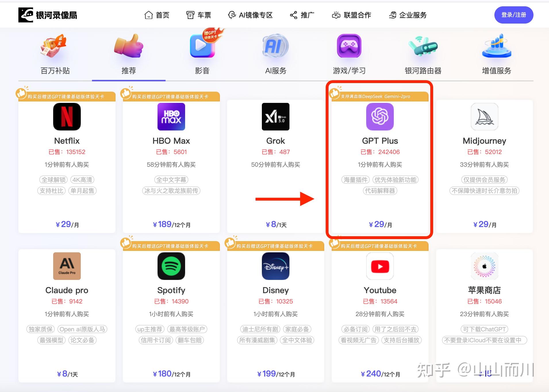This screenshot has height=392, width=549.
Task: Click the Youtube ¥240/12个月 price
Action: 380,374
